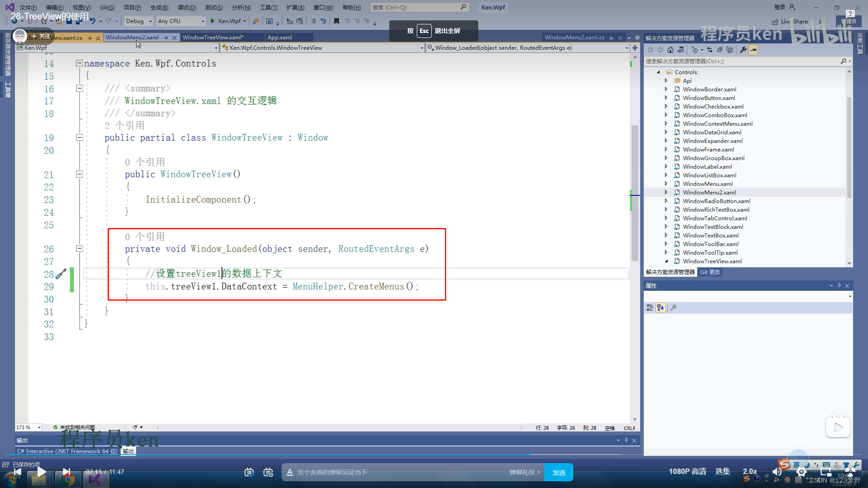Screen dimensions: 868x488
Task: Click the Visual Studio search box
Action: (x=419, y=7)
